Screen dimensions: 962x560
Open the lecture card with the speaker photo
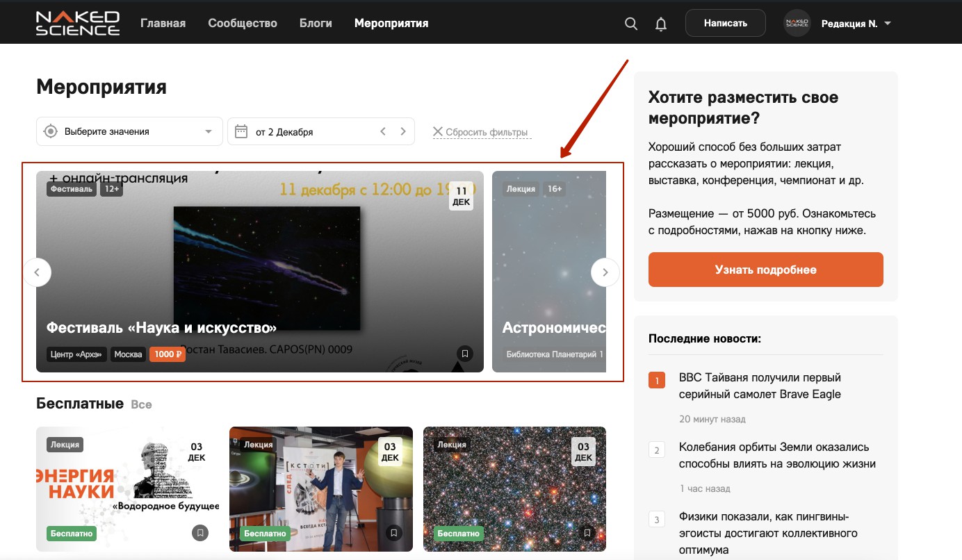coord(320,486)
